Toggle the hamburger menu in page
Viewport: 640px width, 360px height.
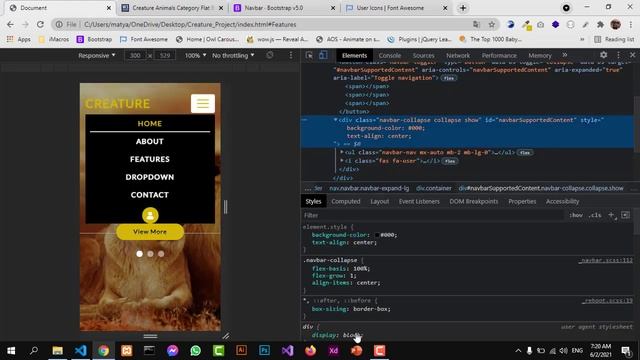tap(202, 103)
